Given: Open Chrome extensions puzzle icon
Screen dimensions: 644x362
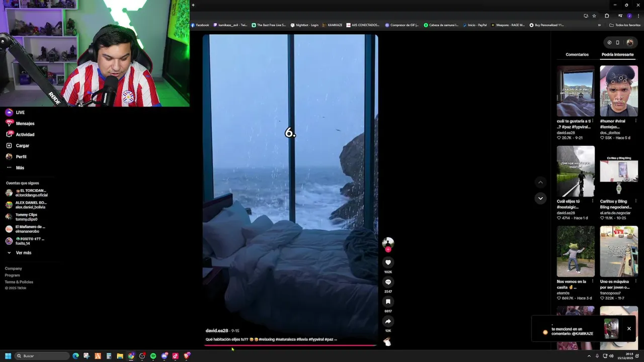Looking at the screenshot, I should coord(607,16).
